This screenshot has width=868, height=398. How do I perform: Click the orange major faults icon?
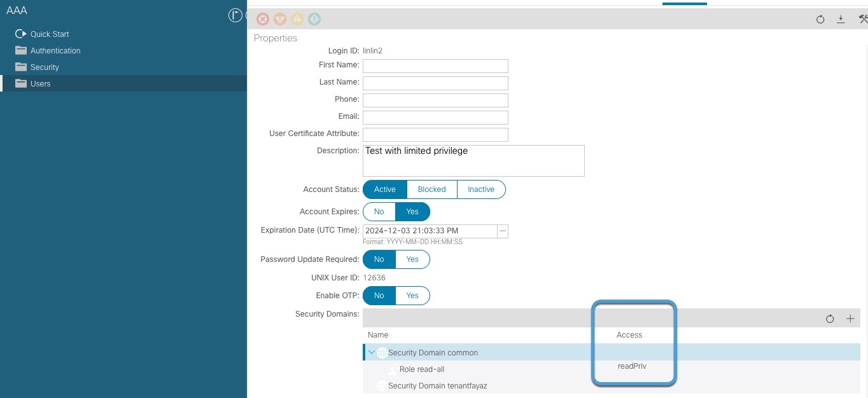280,19
